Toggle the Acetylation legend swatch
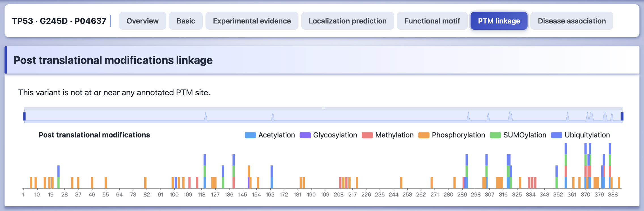The image size is (644, 211). pos(250,135)
